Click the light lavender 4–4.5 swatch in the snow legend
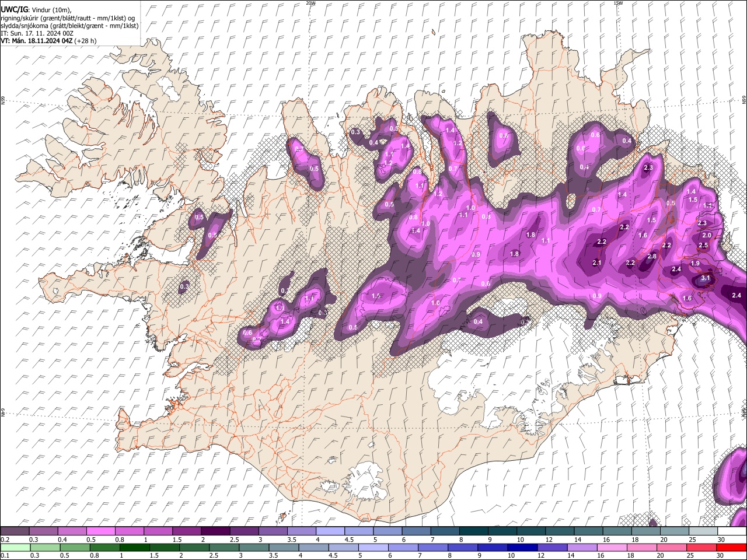The height and width of the screenshot is (560, 747). (330, 531)
